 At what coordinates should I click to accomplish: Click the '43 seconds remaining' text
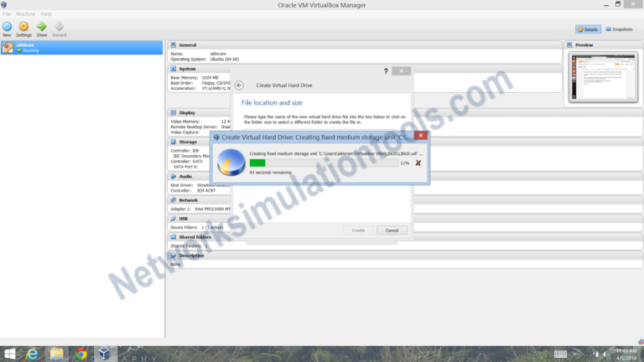click(x=270, y=173)
